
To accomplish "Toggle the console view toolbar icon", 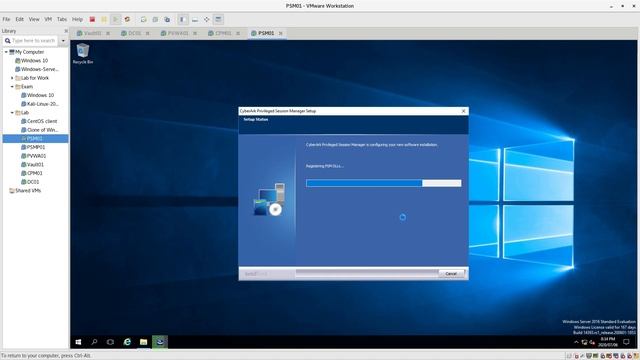I will [x=218, y=19].
